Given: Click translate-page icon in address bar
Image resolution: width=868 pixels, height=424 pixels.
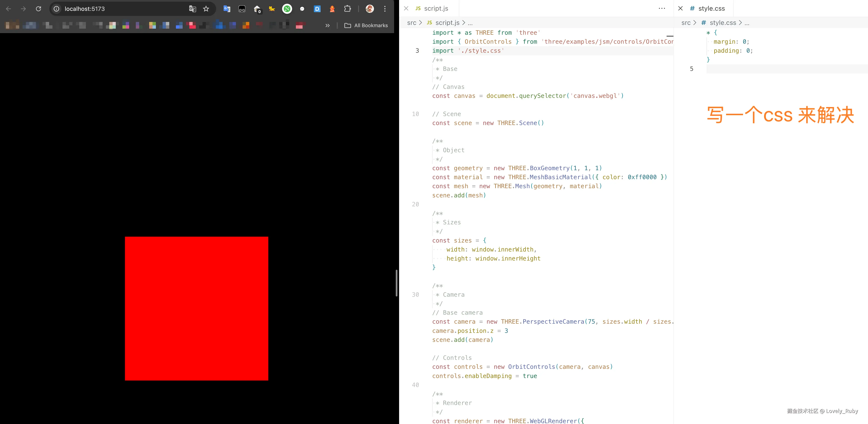Looking at the screenshot, I should [192, 9].
